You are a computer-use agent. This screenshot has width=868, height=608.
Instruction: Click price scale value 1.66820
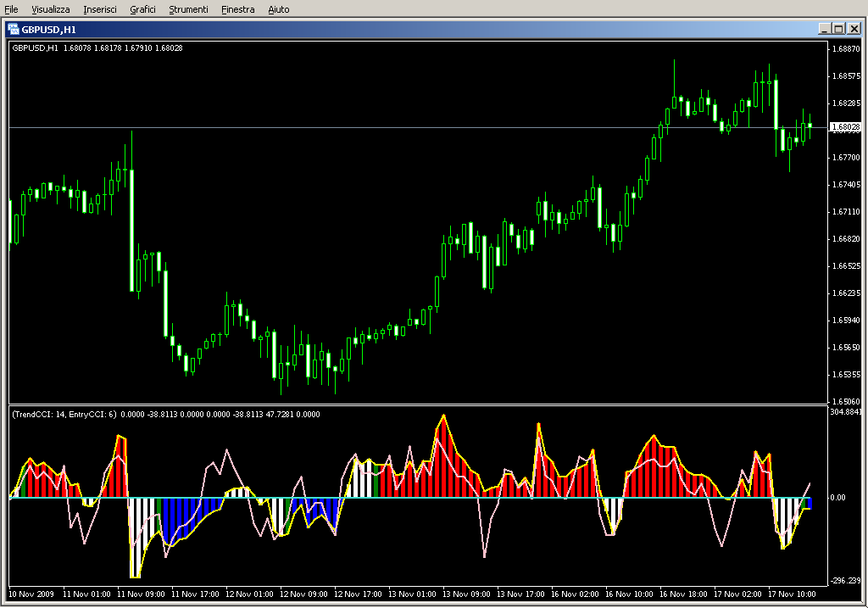point(847,238)
